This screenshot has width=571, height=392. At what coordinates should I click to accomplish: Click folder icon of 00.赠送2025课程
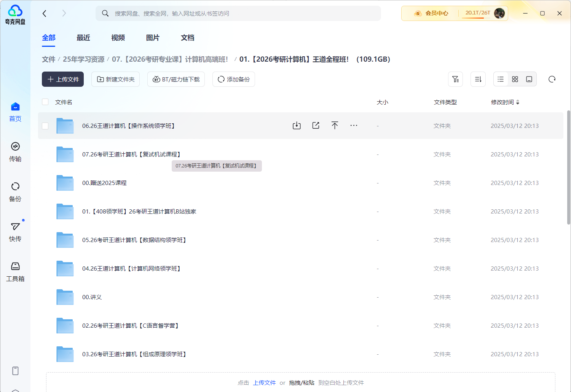coord(65,183)
